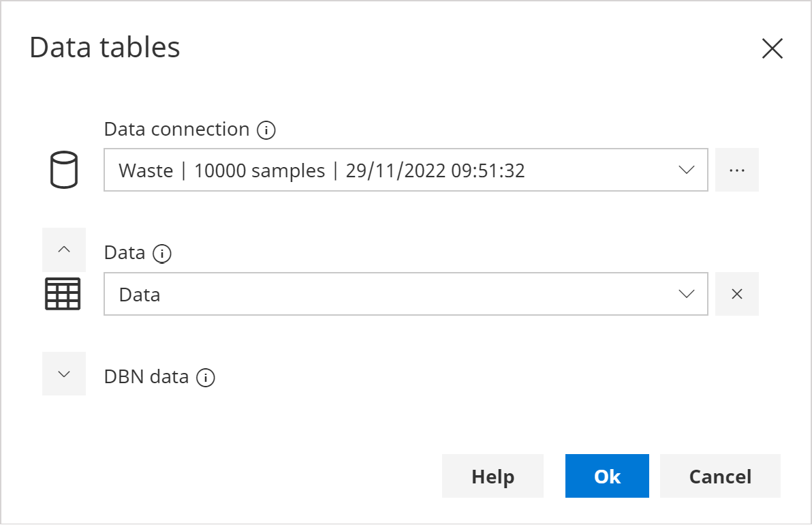This screenshot has height=525, width=812.
Task: Open Help for Data tables
Action: point(493,476)
